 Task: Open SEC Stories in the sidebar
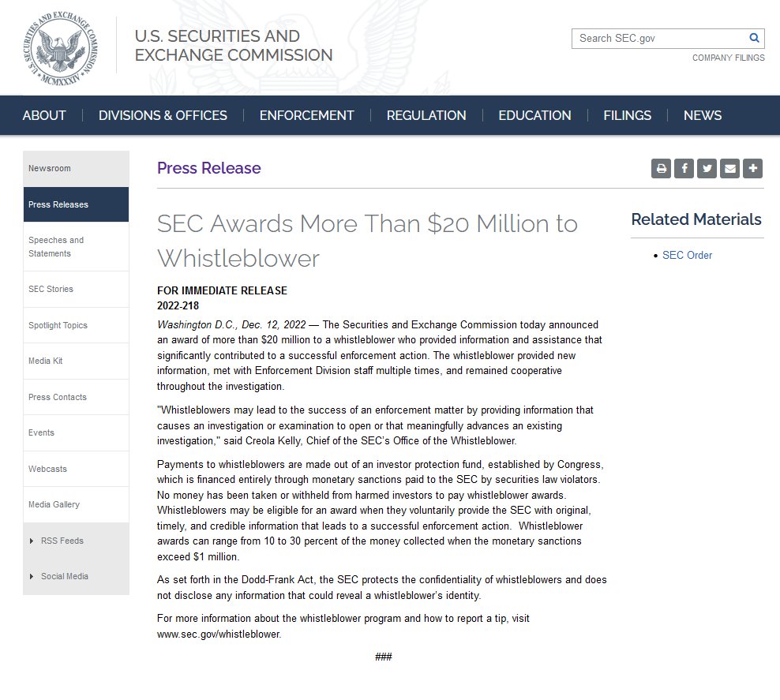pos(76,289)
